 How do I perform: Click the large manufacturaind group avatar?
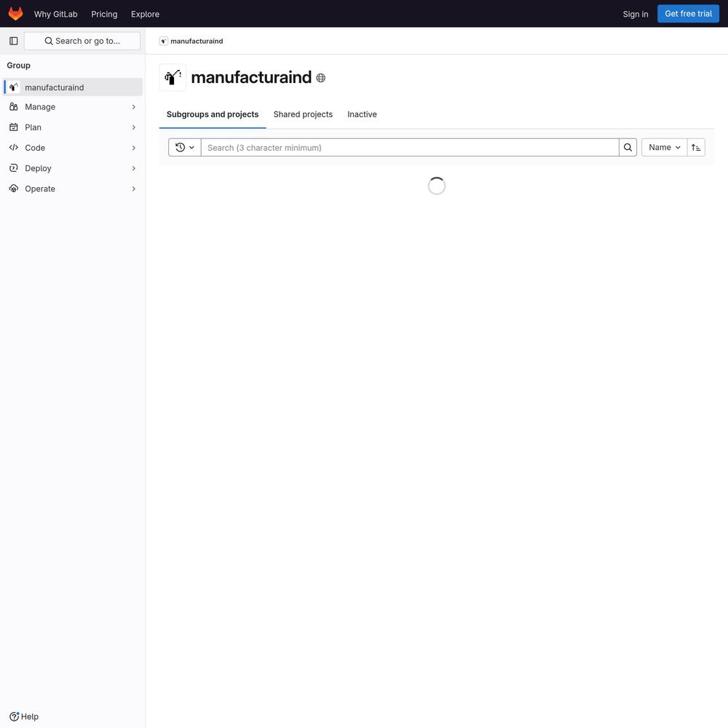coord(173,77)
